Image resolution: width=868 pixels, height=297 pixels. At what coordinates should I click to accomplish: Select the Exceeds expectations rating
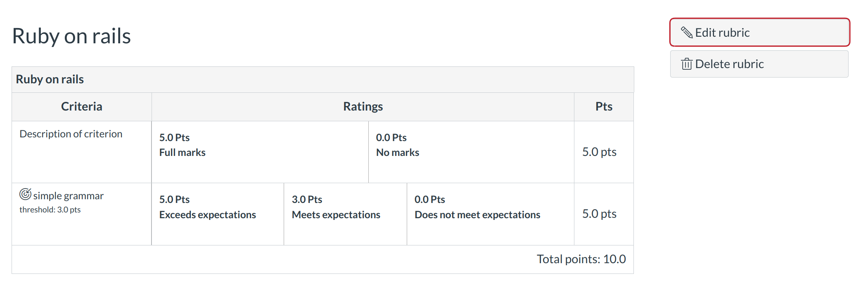pyautogui.click(x=207, y=214)
